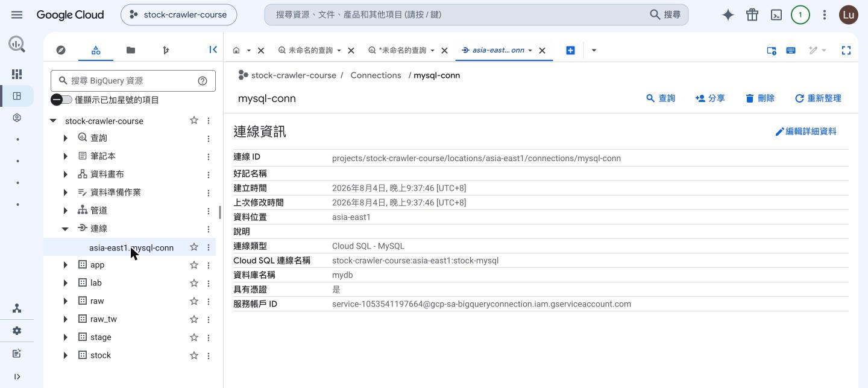This screenshot has height=388, width=868.
Task: Click the explorer panel scrollbar
Action: 220,213
